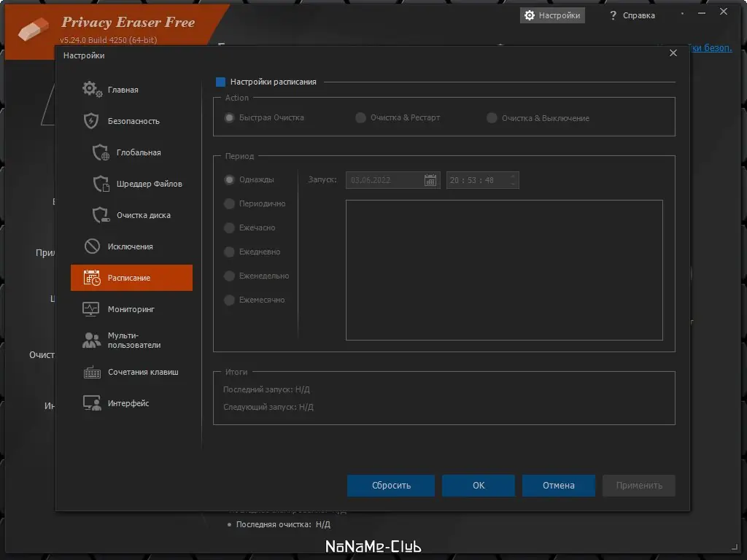Open the calendar picker for launch date
Viewport: 747px width, 560px height.
[430, 180]
